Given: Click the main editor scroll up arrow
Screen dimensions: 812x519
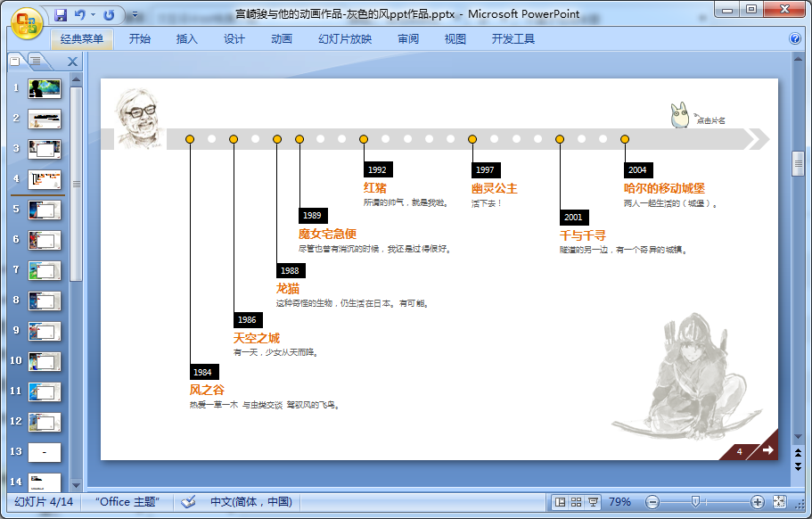Looking at the screenshot, I should pos(798,60).
